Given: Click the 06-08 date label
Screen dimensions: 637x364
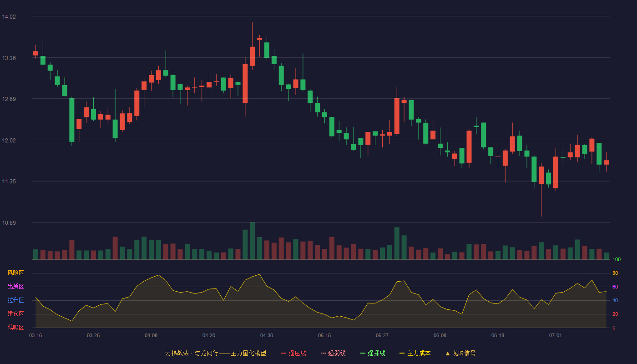Looking at the screenshot, I should (440, 335).
